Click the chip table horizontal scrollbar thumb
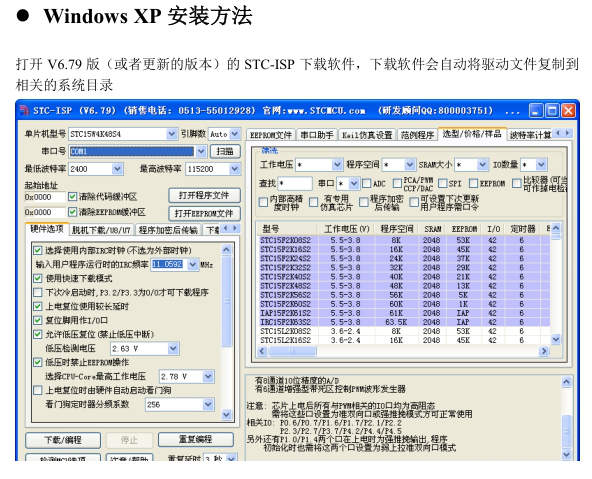The width and height of the screenshot is (592, 479). [292, 351]
